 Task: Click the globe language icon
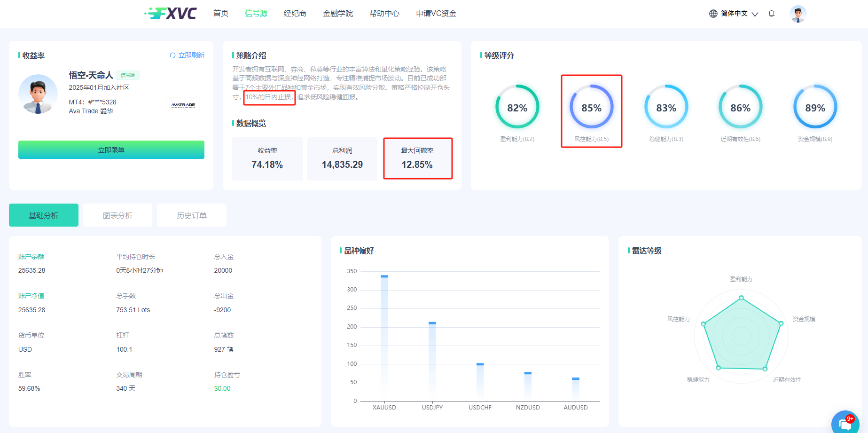tap(713, 14)
